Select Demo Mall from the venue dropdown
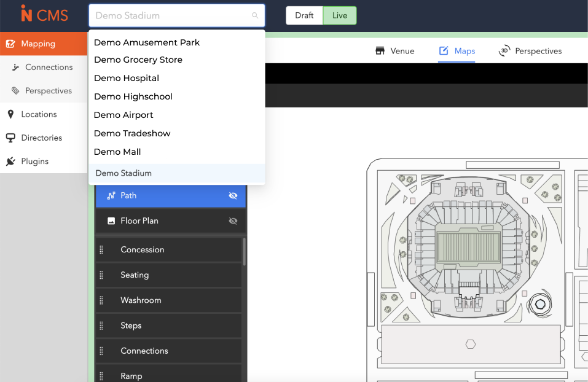588x382 pixels. 117,152
